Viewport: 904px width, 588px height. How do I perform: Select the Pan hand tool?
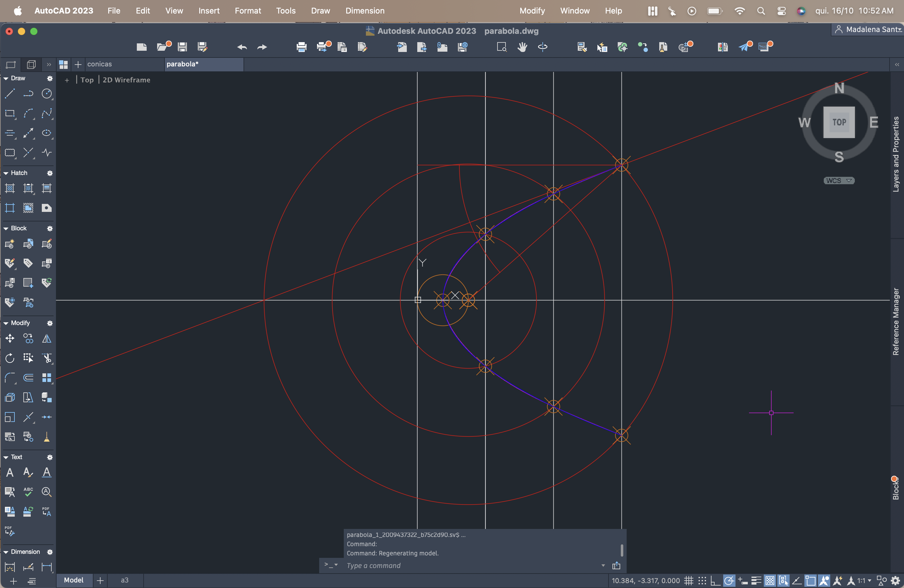click(x=522, y=47)
